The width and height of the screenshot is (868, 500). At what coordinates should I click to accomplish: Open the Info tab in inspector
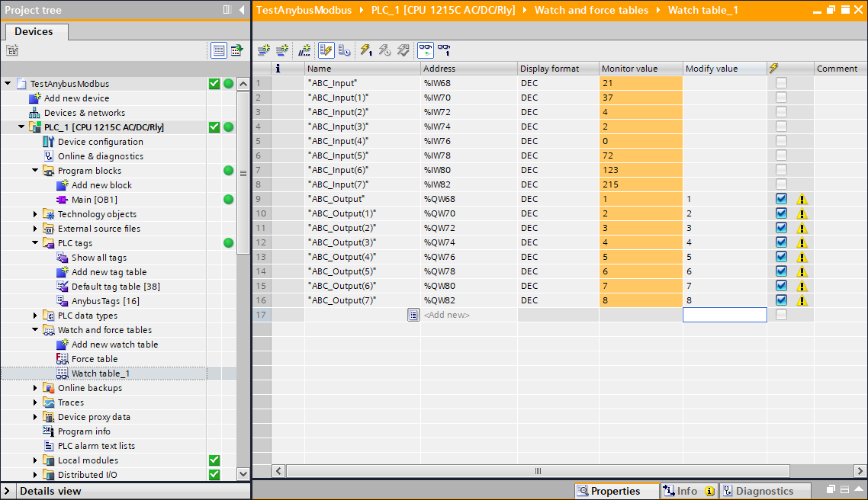coord(686,491)
